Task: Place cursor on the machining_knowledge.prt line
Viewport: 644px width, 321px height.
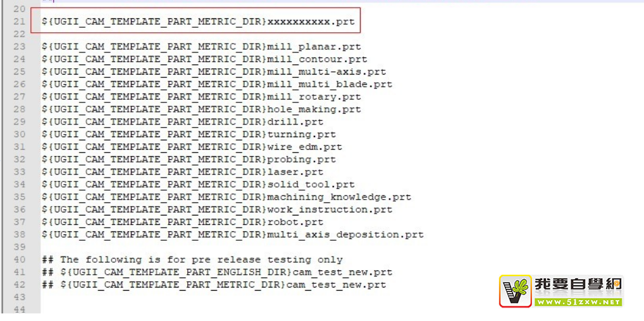Action: 226,197
